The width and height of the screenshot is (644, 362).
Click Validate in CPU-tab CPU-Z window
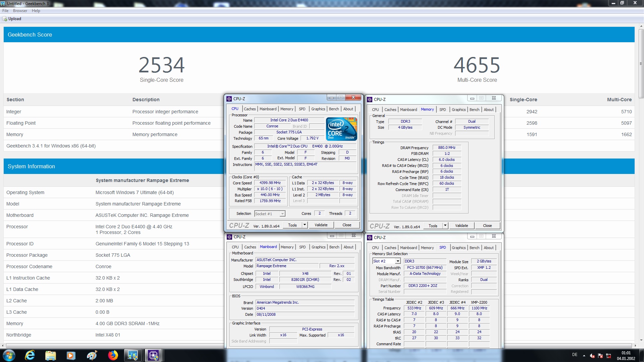click(x=321, y=225)
